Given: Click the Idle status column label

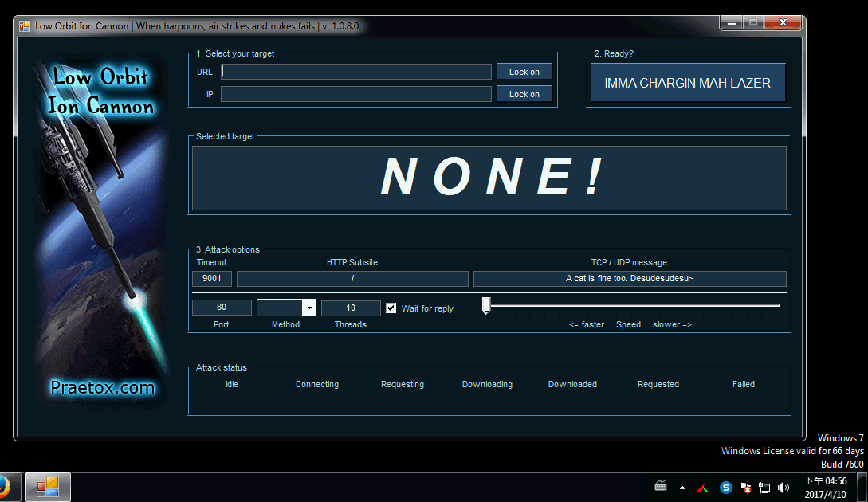Looking at the screenshot, I should [x=232, y=384].
